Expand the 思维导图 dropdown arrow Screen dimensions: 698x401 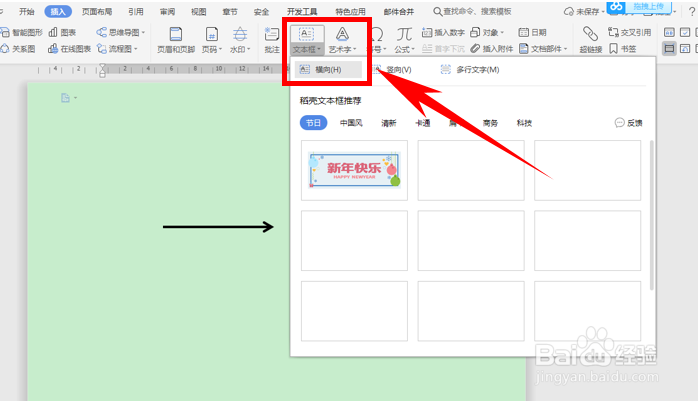point(143,32)
